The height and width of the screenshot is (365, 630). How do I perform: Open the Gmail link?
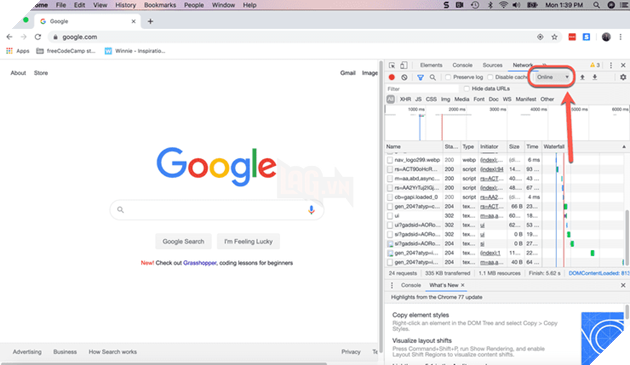click(x=348, y=73)
